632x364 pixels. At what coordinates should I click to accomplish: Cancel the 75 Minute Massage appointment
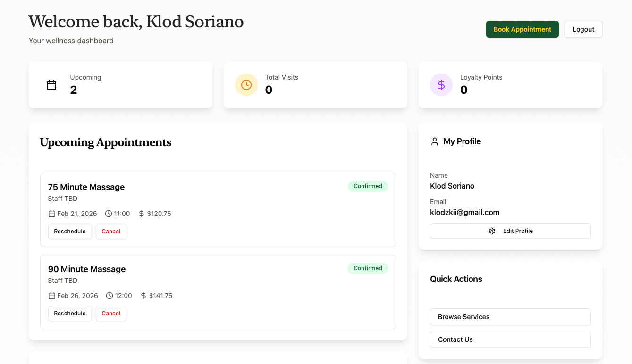111,231
